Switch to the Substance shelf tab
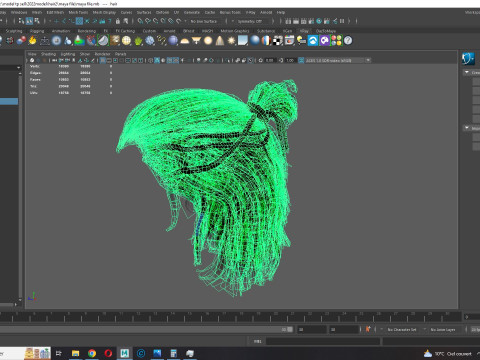Image resolution: width=480 pixels, height=360 pixels. click(x=266, y=31)
